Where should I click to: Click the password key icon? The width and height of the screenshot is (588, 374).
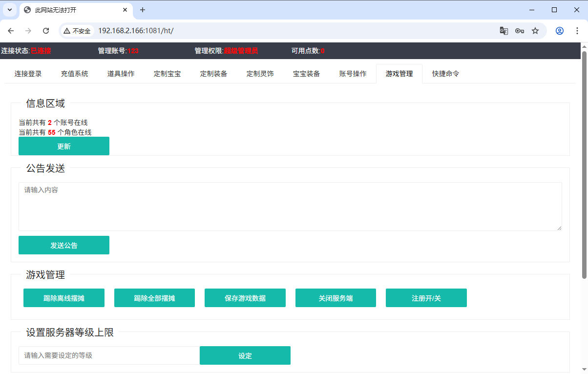tap(520, 31)
